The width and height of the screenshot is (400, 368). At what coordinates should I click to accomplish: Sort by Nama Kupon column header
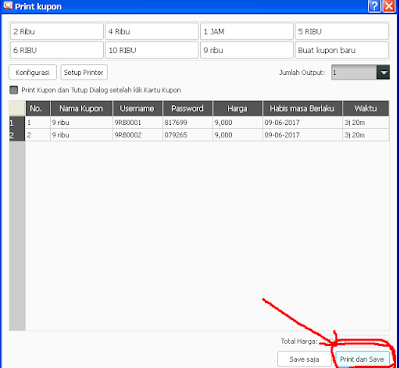click(81, 109)
